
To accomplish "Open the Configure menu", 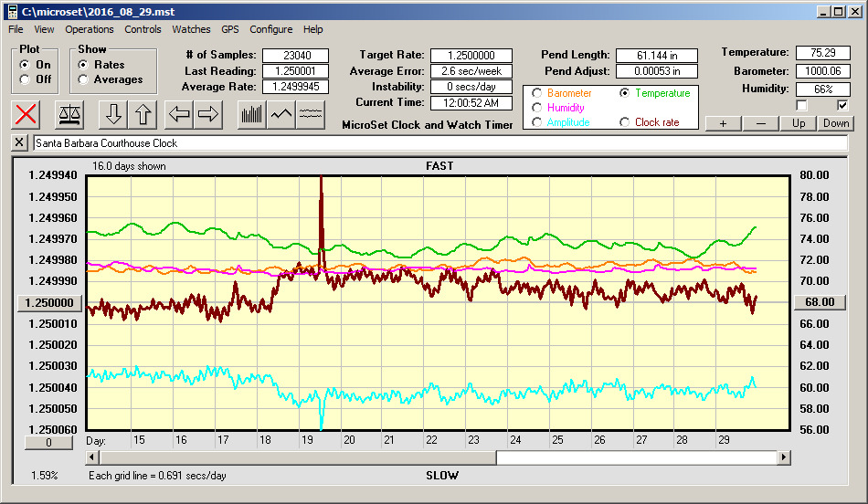I will pos(270,29).
